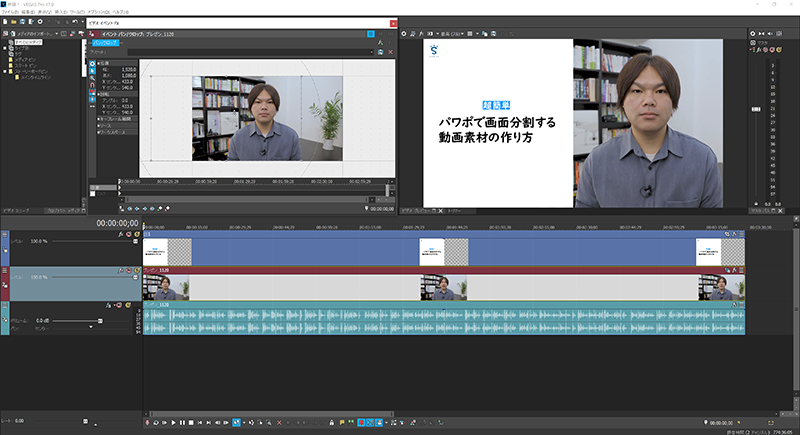This screenshot has width=800, height=435.
Task: Click the Undo arrow icon
Action: [75, 22]
